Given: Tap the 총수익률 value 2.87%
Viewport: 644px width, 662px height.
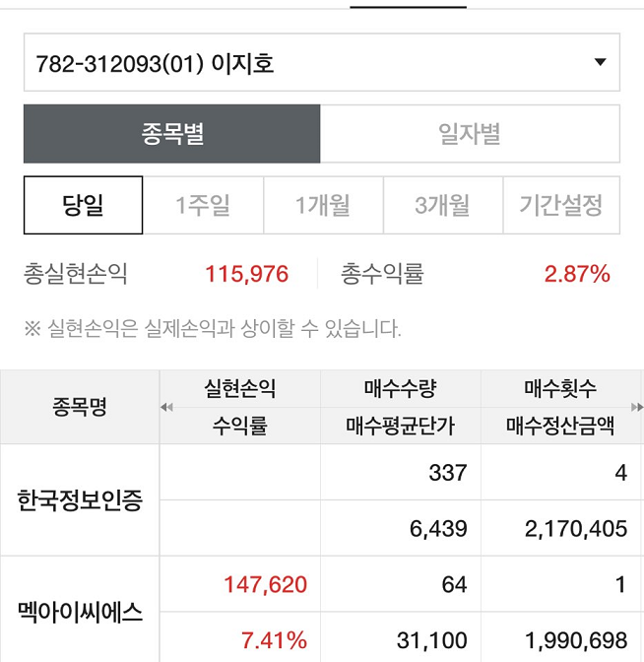Looking at the screenshot, I should [577, 274].
